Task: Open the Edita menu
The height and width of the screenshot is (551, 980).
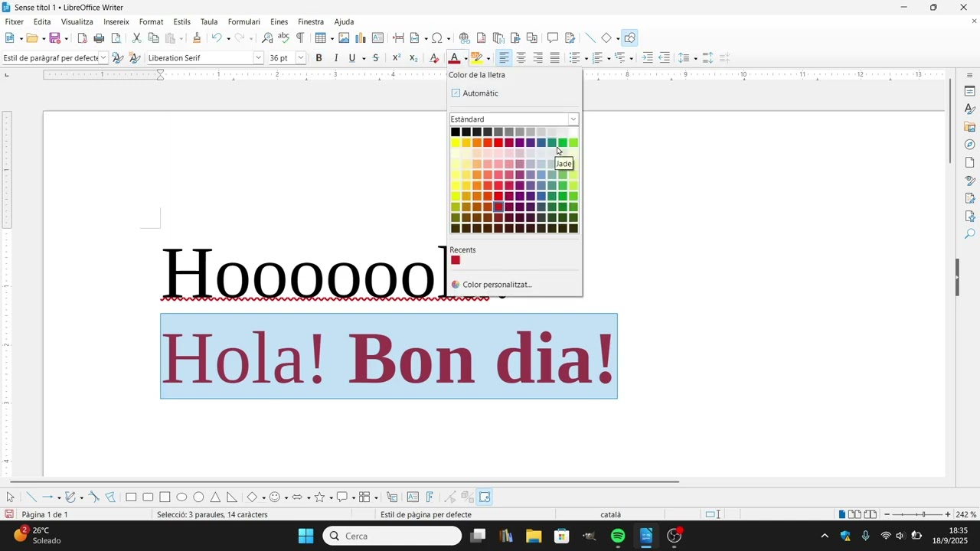Action: [x=42, y=22]
